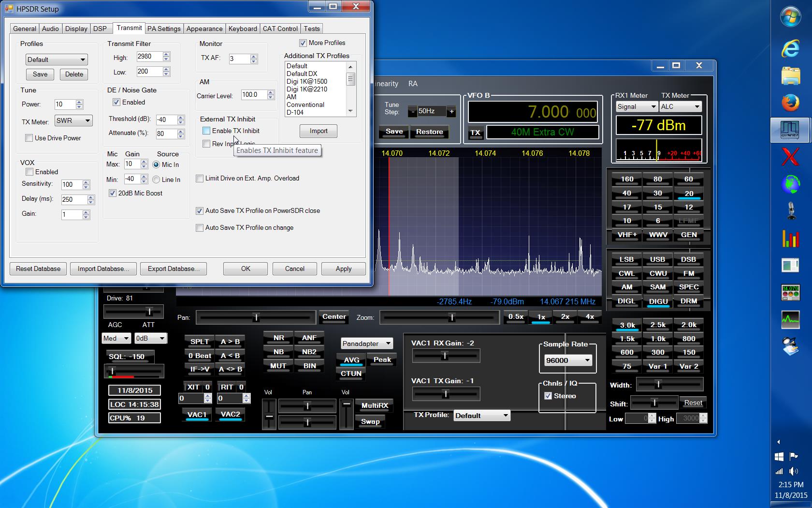Select Digi 1K@1500 in Additional TX Profiles
Image resolution: width=812 pixels, height=508 pixels.
[x=307, y=81]
